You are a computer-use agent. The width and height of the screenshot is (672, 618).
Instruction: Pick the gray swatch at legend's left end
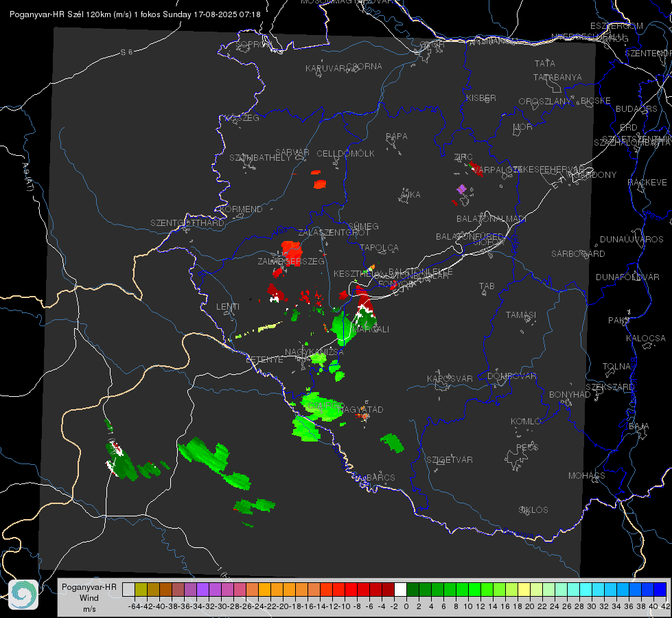pos(128,590)
